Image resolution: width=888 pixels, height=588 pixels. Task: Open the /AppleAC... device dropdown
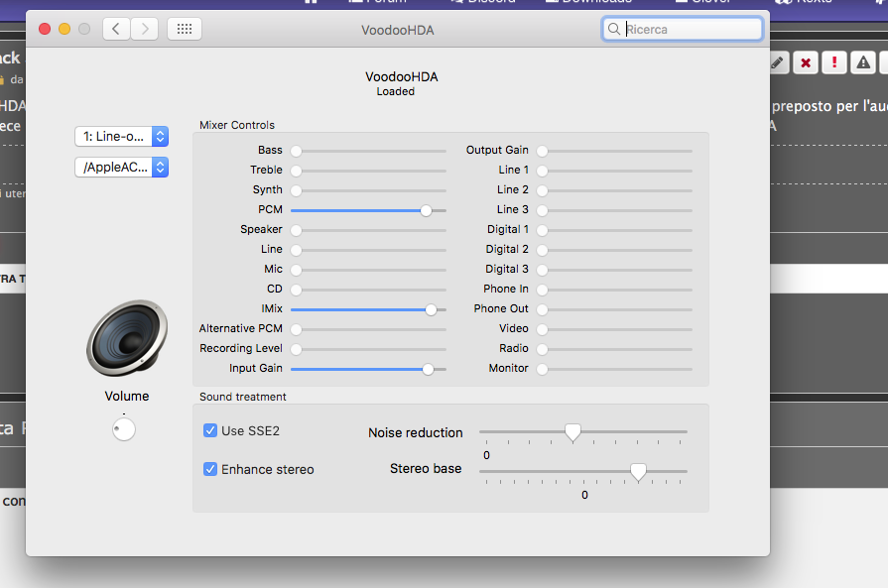[x=122, y=167]
